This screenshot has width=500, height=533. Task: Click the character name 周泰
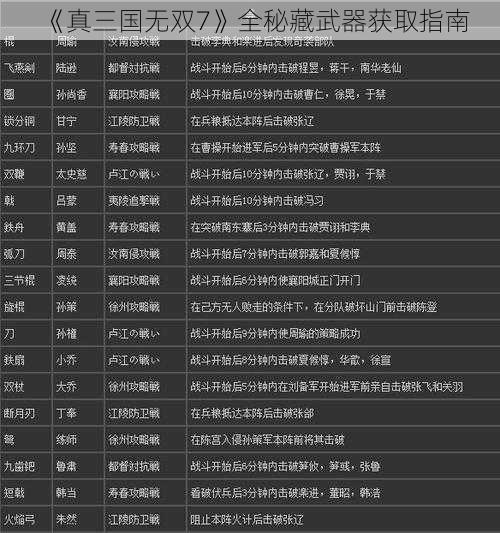coord(66,254)
